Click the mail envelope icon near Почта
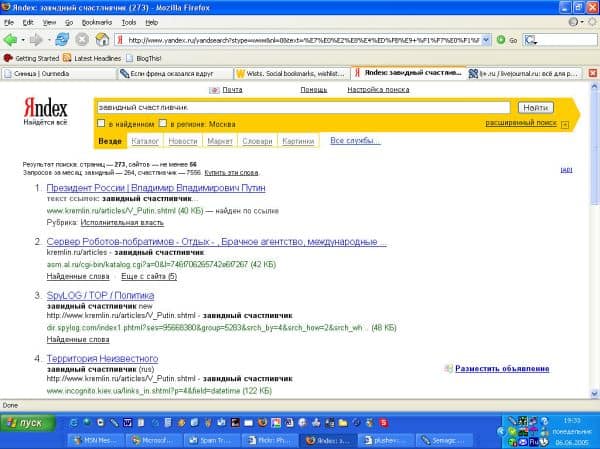The image size is (600, 449). click(214, 90)
